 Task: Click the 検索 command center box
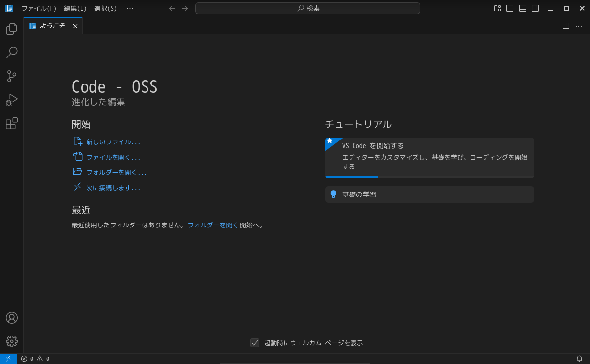point(308,8)
